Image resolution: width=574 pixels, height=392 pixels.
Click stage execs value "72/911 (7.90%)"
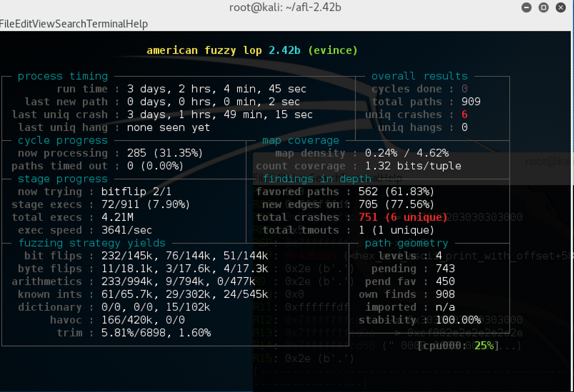(146, 205)
